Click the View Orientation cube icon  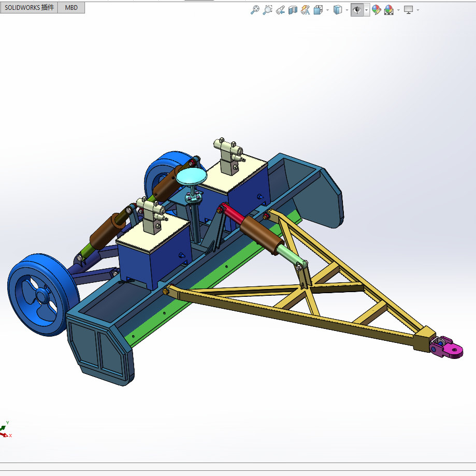coord(318,10)
